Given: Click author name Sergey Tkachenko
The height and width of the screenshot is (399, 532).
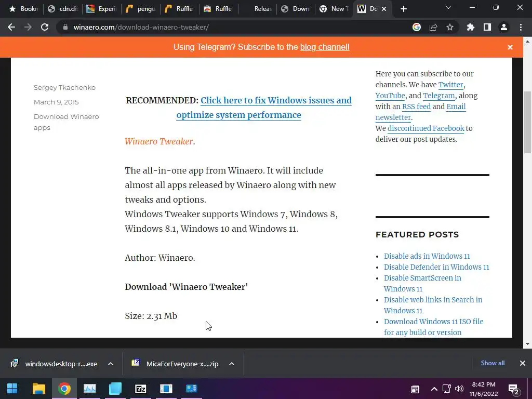Looking at the screenshot, I should [x=64, y=87].
